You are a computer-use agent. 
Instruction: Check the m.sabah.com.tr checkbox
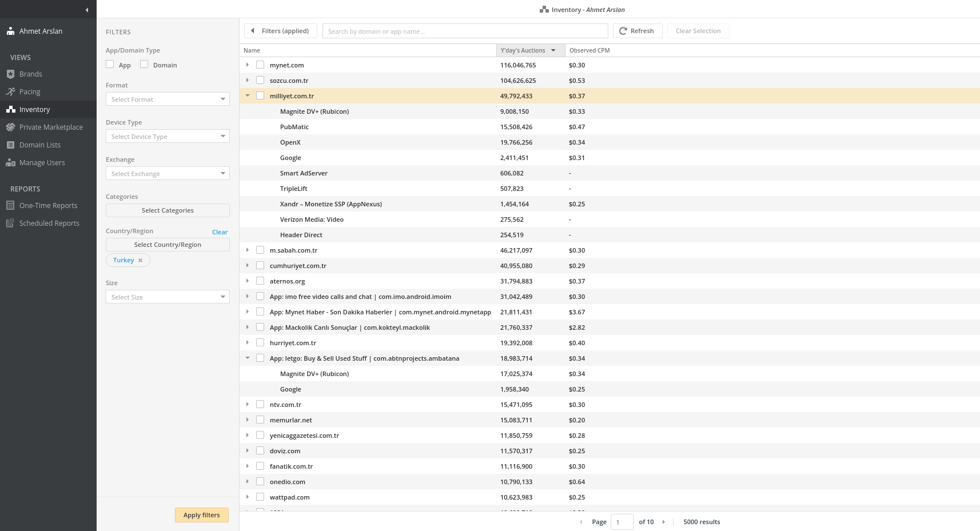(x=260, y=250)
